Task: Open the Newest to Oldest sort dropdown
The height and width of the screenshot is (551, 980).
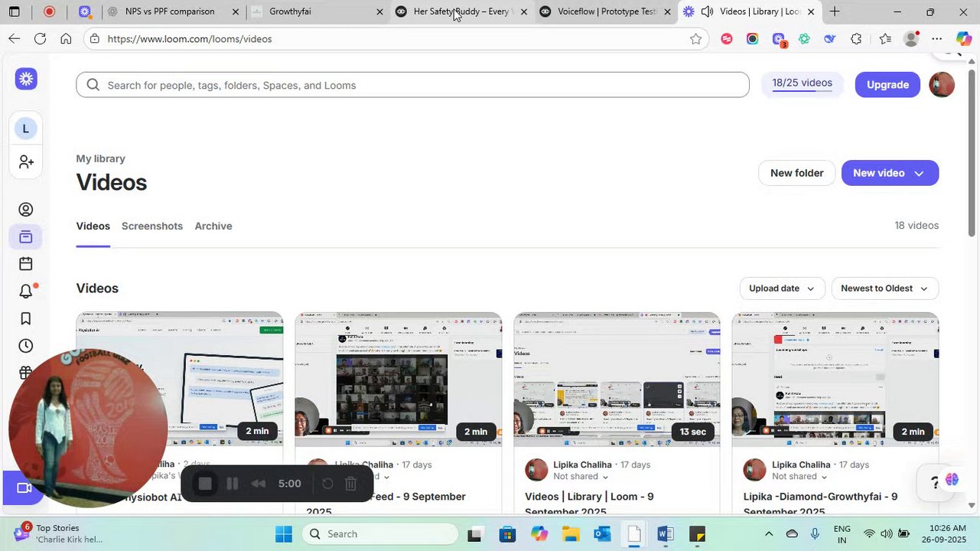Action: [x=884, y=289]
